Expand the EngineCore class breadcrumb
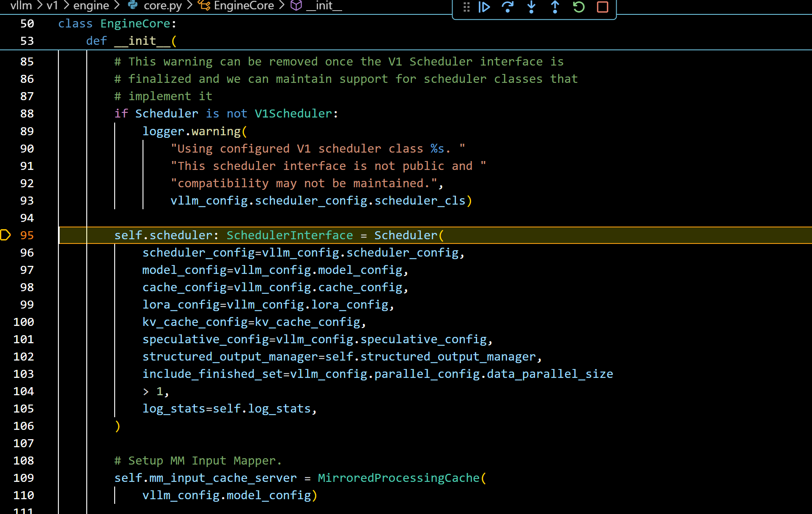The height and width of the screenshot is (514, 812). click(244, 5)
